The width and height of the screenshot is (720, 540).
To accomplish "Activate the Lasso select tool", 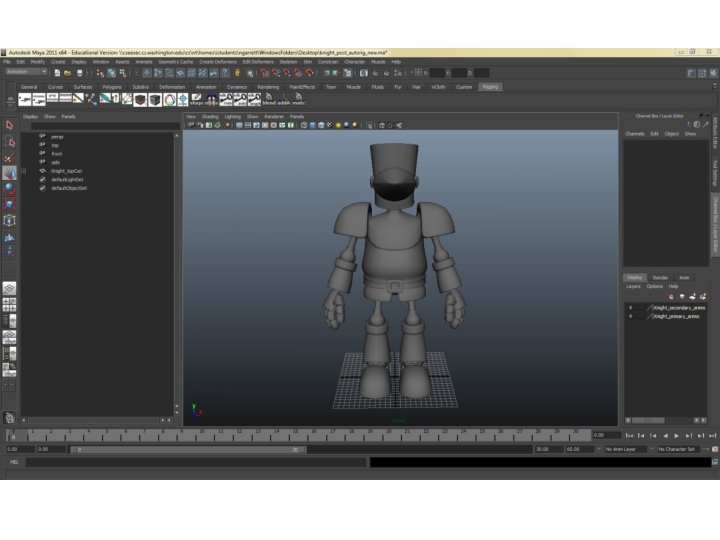I will (x=9, y=142).
